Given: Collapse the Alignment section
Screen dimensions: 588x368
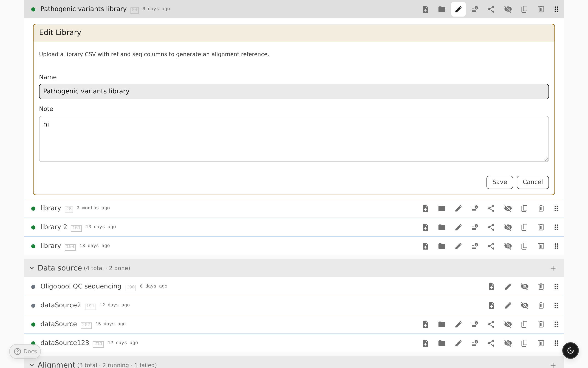Looking at the screenshot, I should (32, 365).
